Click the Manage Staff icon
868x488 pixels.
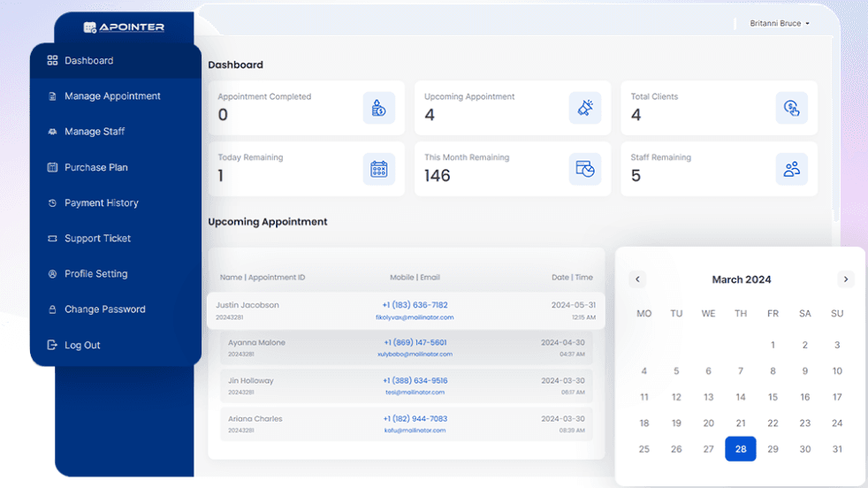(x=52, y=132)
